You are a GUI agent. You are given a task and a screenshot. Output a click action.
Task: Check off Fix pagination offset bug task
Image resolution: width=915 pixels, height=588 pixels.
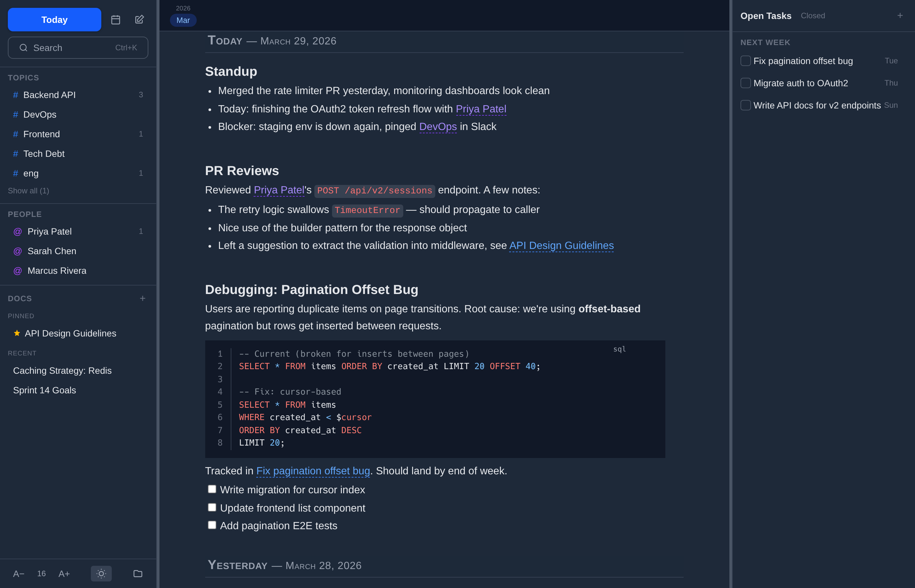click(745, 61)
